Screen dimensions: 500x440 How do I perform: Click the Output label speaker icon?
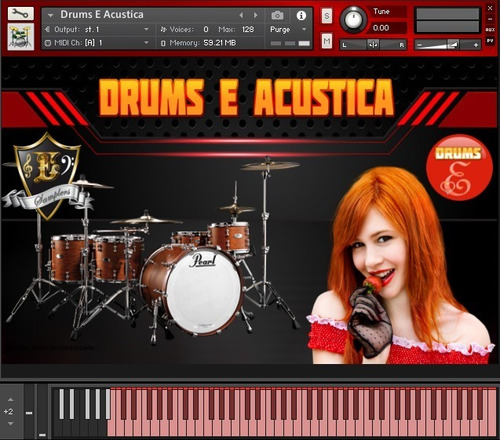(x=47, y=29)
